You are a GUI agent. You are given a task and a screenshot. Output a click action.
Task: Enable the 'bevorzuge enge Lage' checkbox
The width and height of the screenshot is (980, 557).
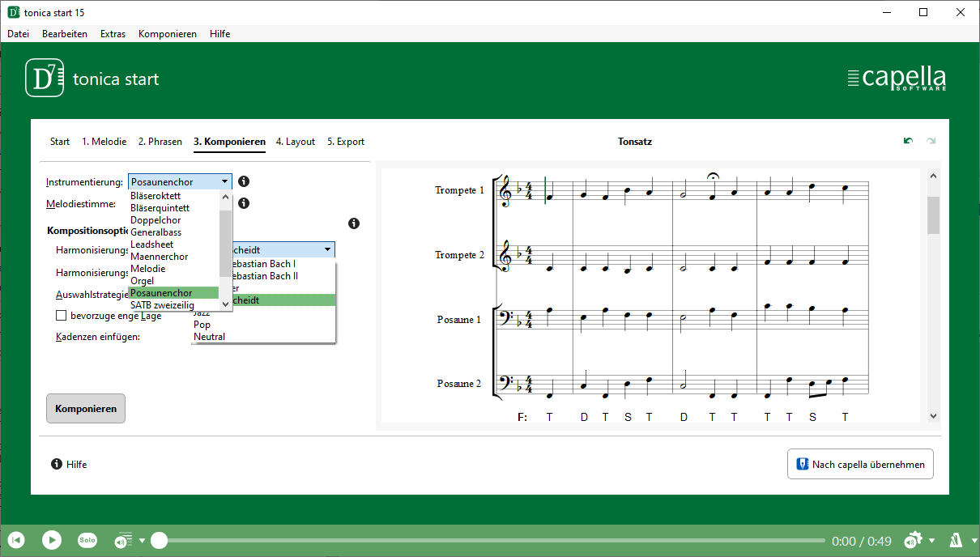click(x=61, y=316)
